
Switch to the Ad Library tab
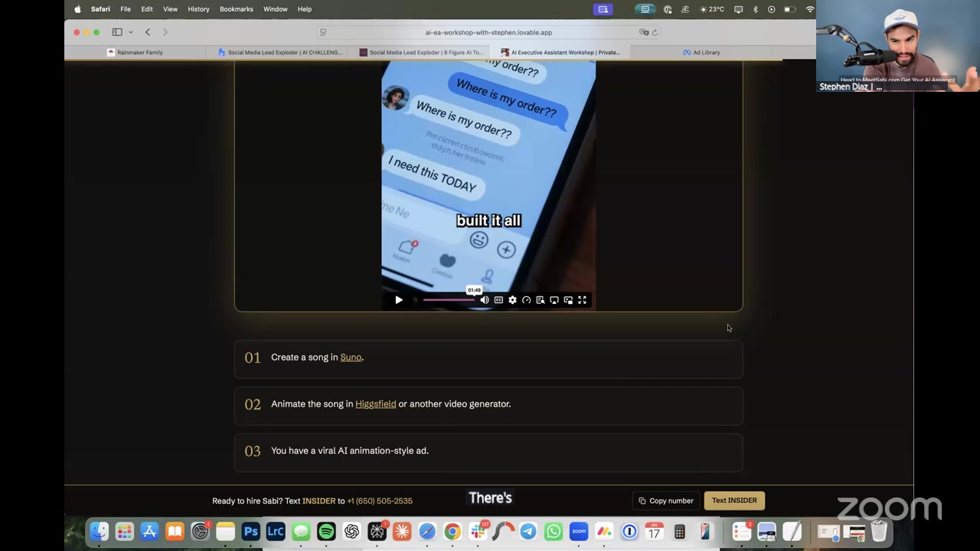[701, 53]
